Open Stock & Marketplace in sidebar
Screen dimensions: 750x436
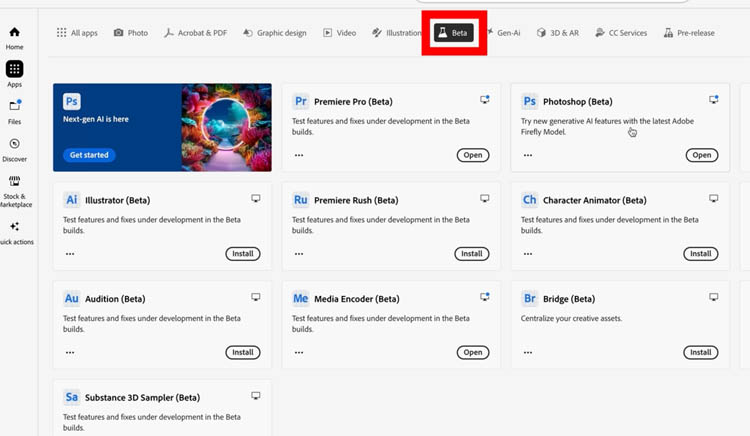point(15,191)
